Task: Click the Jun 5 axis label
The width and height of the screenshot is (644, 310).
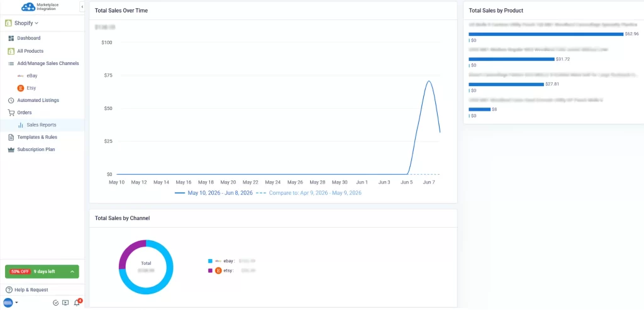Action: 407,182
